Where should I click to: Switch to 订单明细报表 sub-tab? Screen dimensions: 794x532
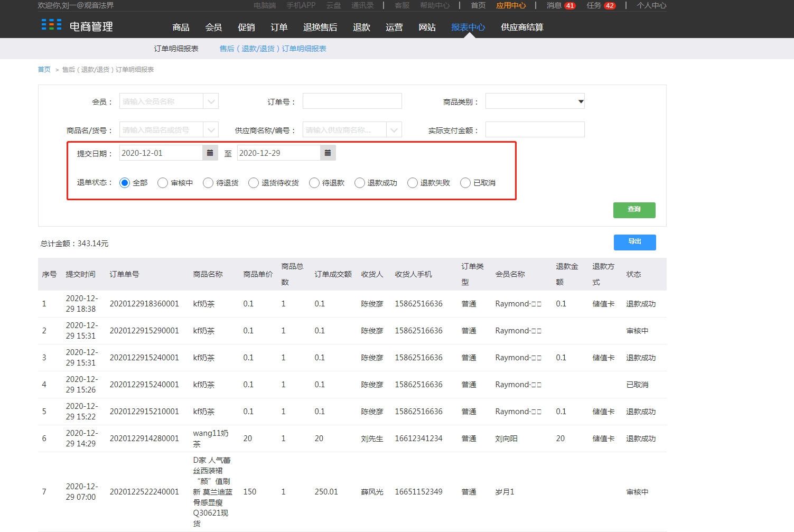(x=176, y=49)
